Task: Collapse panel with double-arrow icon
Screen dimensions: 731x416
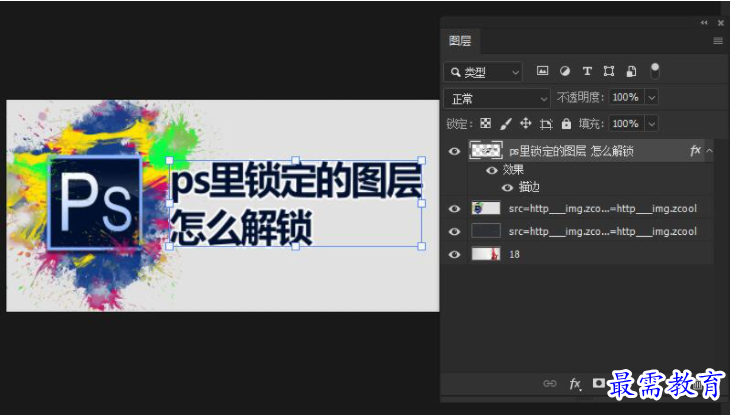Action: 703,22
